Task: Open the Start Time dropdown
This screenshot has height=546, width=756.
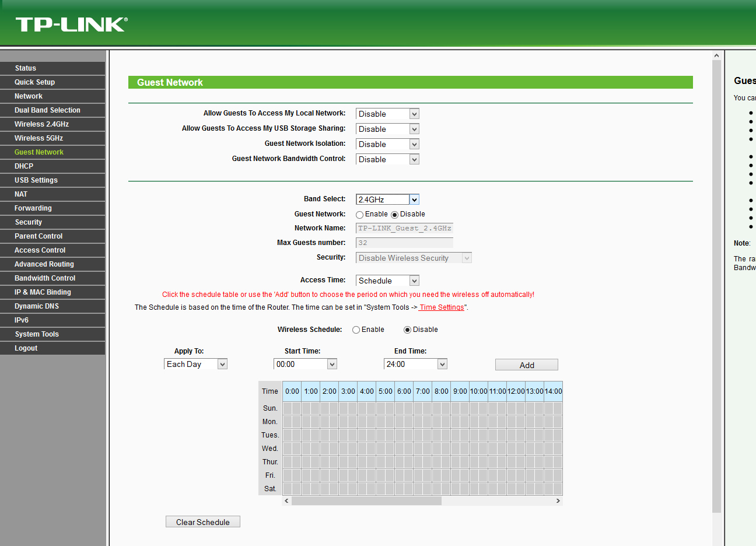Action: [x=305, y=364]
